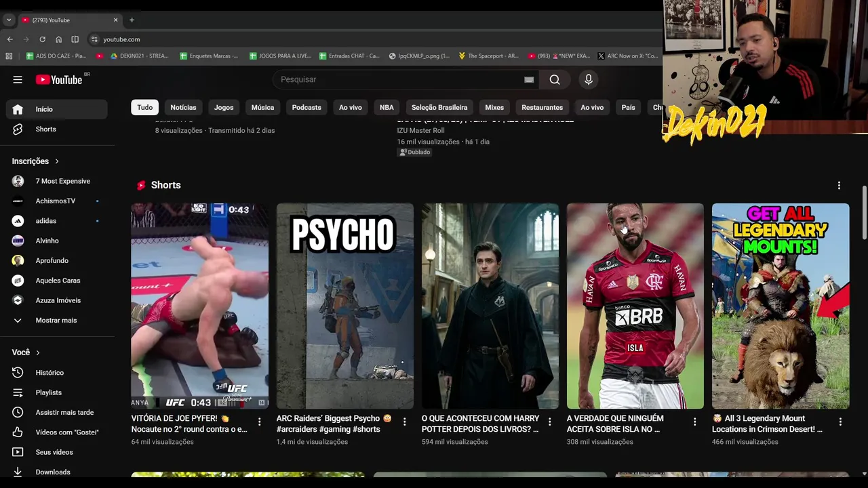Screen dimensions: 868x488
Task: Open The Spaceport bookmark
Action: tap(488, 56)
